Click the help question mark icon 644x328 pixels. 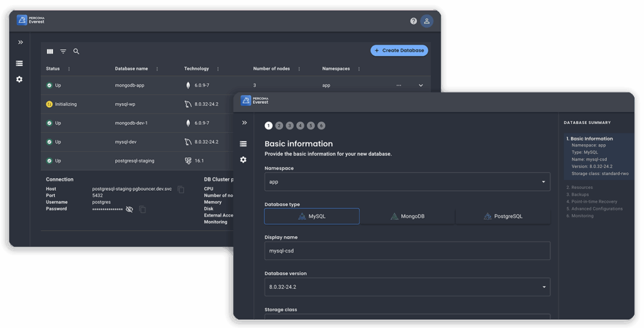point(413,21)
